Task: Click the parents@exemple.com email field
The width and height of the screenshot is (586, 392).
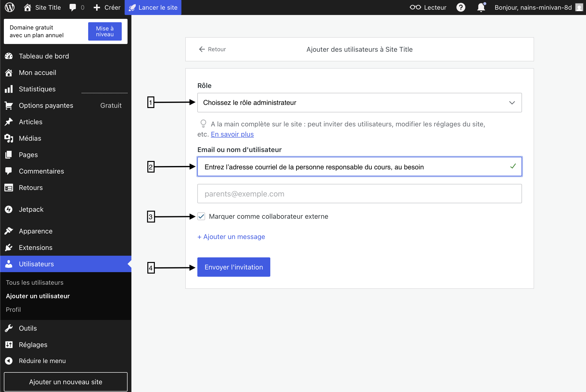Action: tap(359, 194)
